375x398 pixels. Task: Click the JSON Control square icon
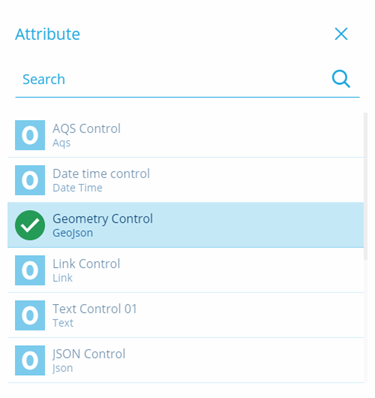click(30, 360)
